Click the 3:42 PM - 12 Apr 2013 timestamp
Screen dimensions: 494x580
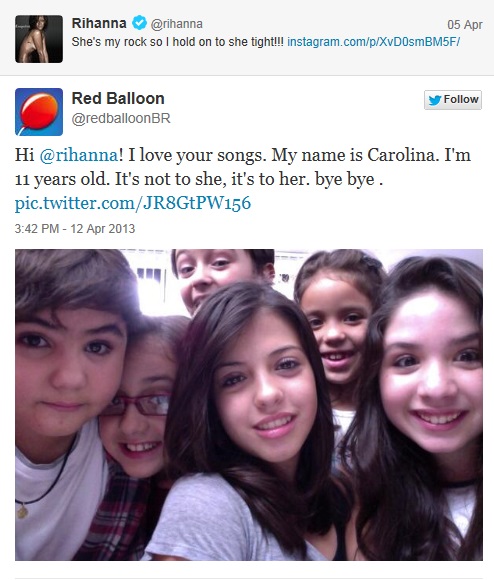[75, 229]
